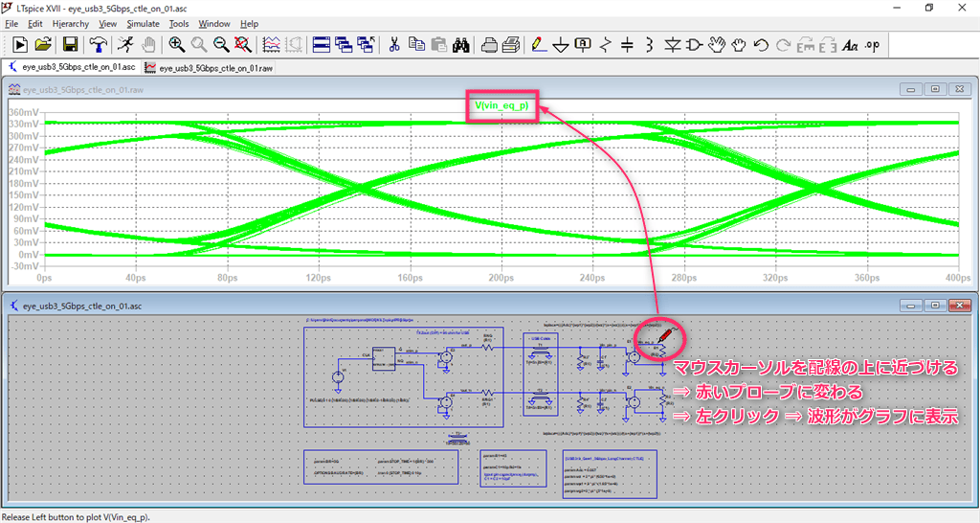Select the Zoom In magnifier
Viewport: 980px width, 523px height.
[177, 45]
